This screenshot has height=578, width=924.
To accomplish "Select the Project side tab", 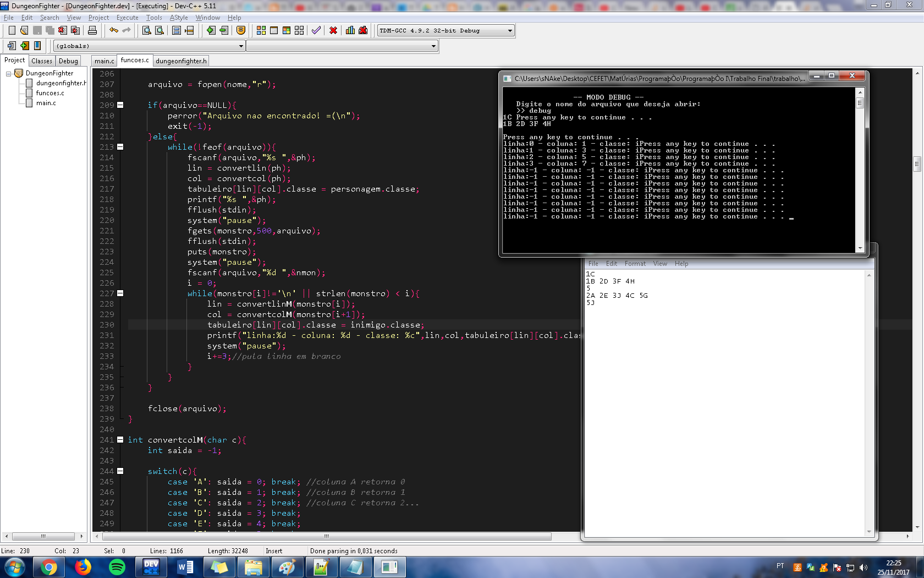I will pos(14,61).
